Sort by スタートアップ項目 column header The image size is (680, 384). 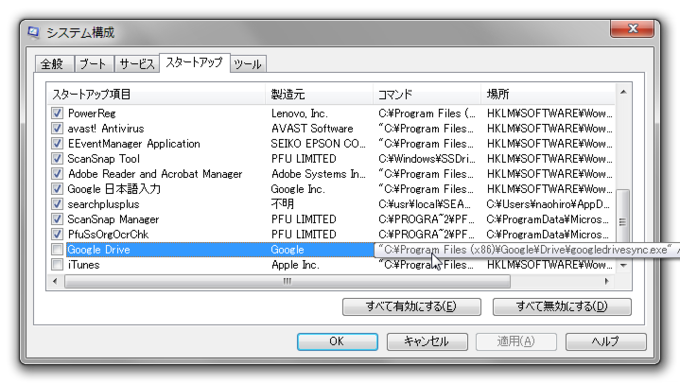coord(156,94)
